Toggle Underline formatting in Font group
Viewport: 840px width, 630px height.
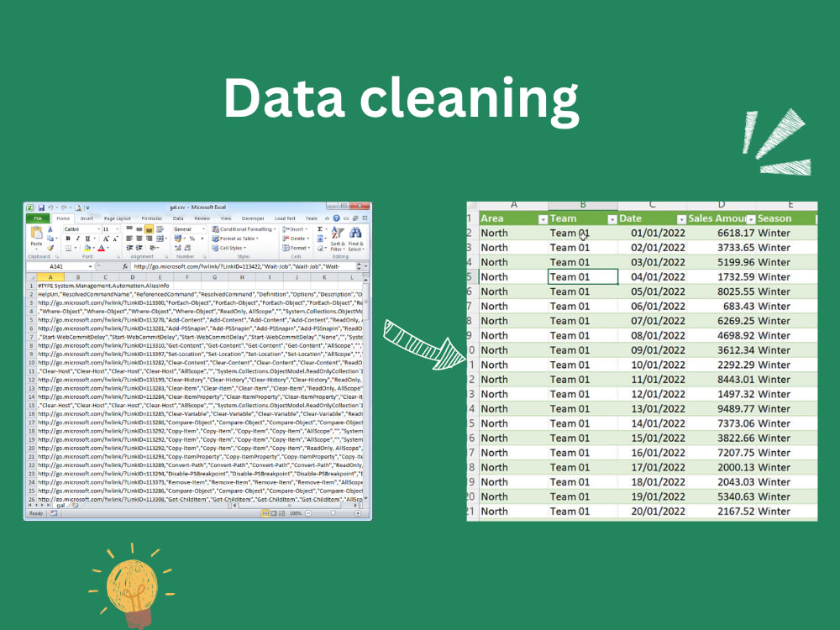[x=87, y=239]
